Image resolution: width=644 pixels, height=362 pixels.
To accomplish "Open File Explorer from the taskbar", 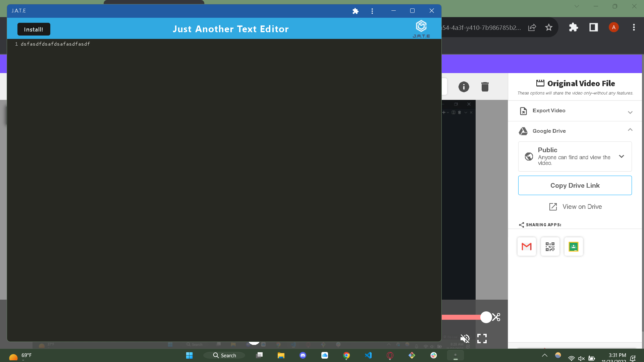I will (281, 355).
